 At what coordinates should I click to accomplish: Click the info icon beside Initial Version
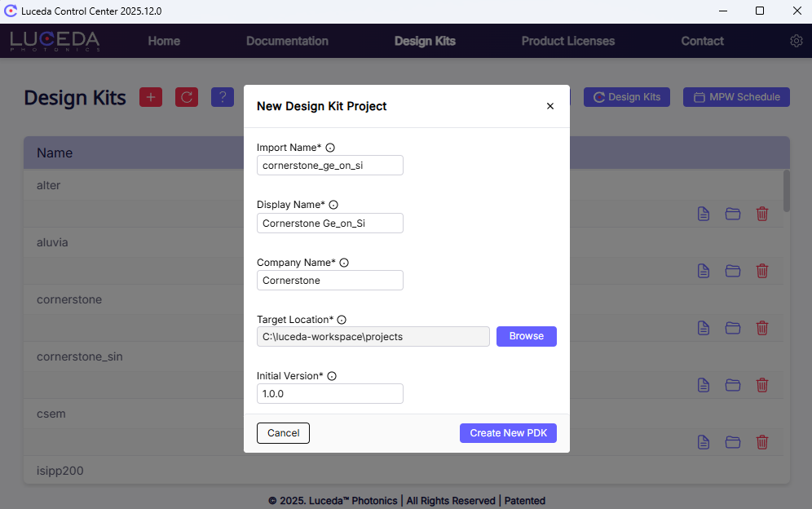click(x=332, y=377)
